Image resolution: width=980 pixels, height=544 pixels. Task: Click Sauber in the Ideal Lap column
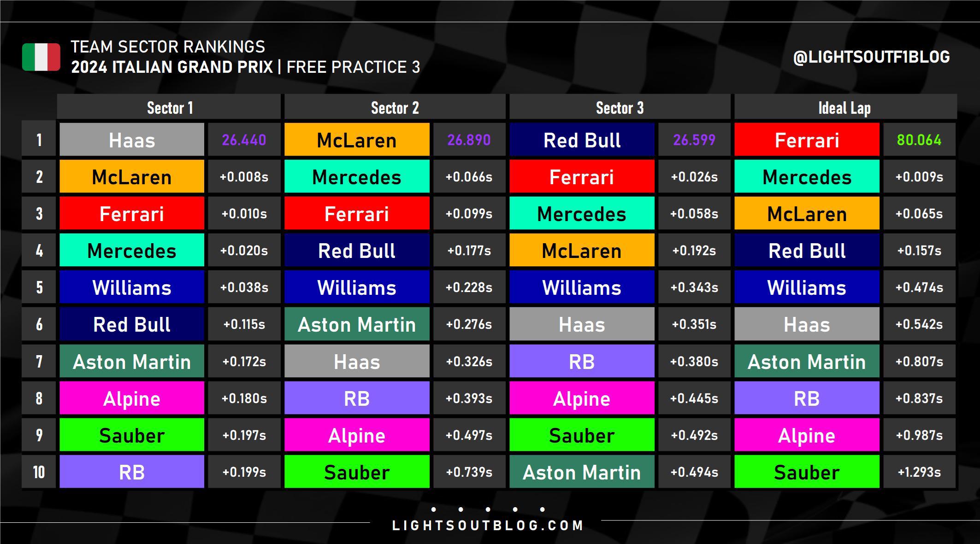pos(807,472)
